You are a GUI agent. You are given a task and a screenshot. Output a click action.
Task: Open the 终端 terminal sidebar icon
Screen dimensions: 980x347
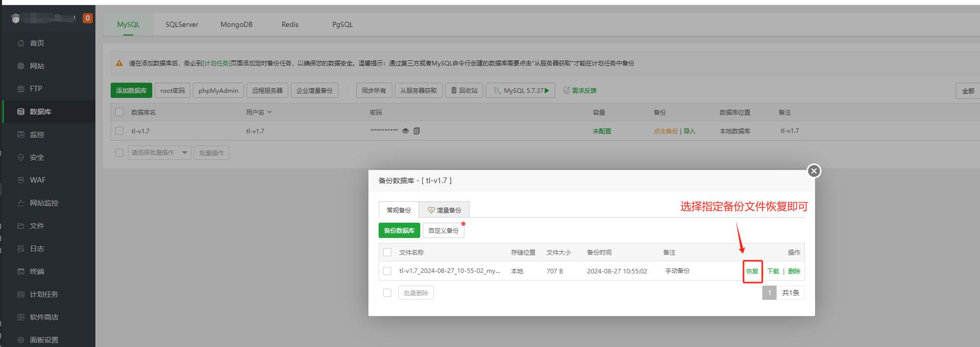click(21, 271)
